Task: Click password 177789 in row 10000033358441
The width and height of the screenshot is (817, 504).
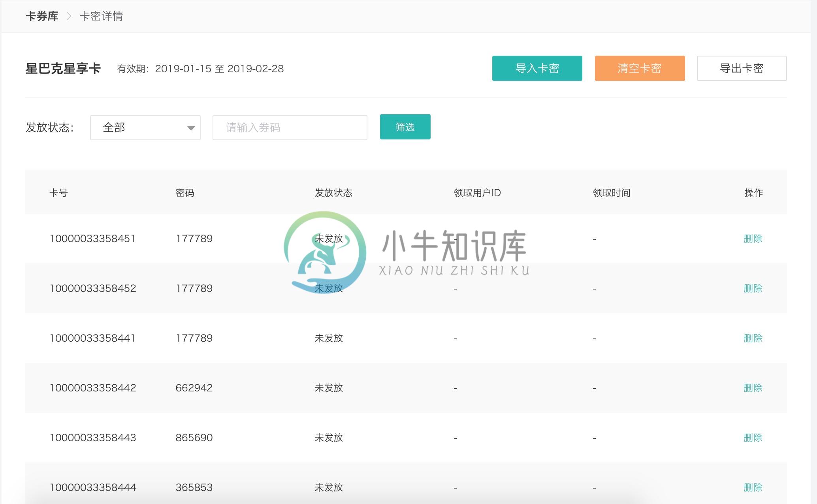Action: click(x=194, y=338)
